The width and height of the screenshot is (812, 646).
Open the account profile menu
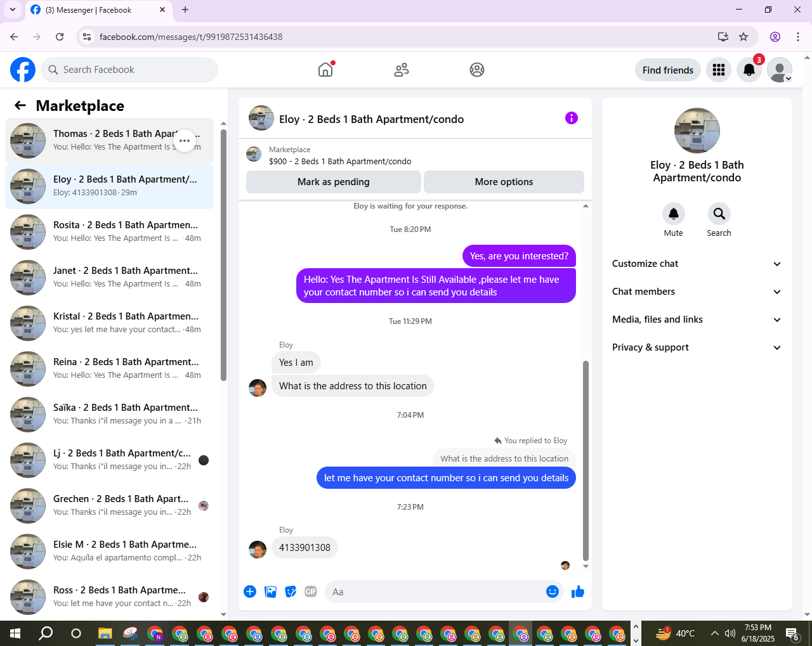pyautogui.click(x=780, y=70)
